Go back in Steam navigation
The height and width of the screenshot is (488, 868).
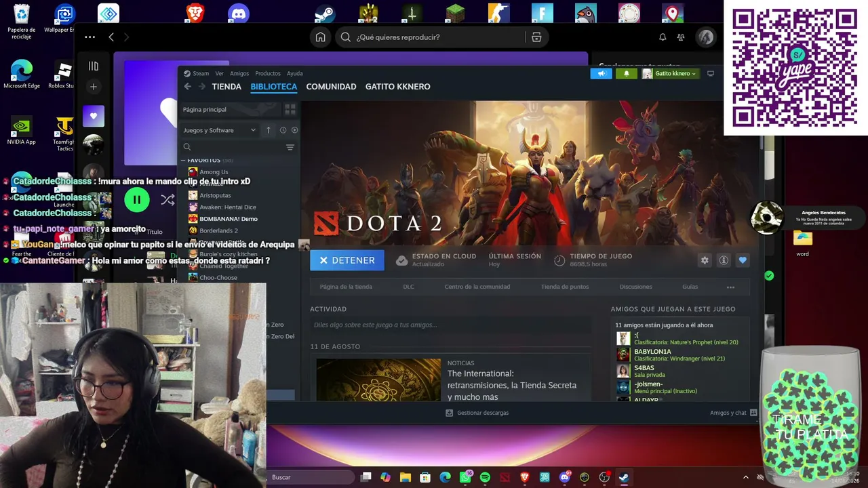pos(188,87)
